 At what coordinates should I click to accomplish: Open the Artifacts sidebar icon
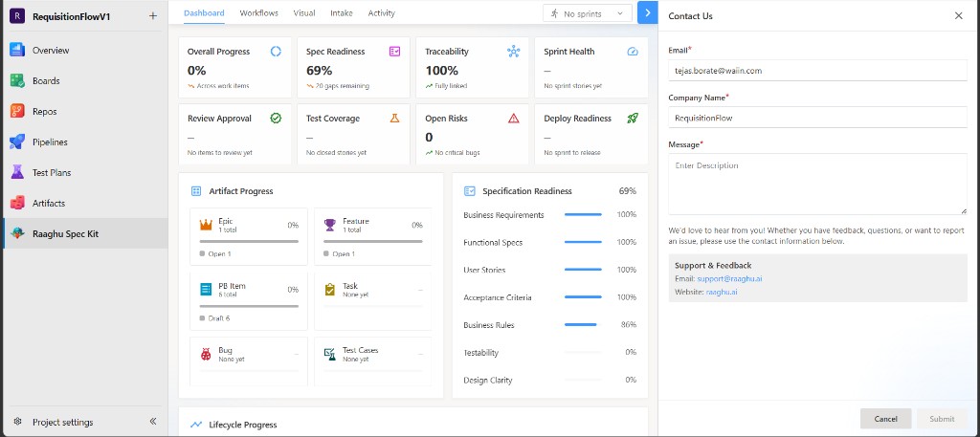[17, 203]
